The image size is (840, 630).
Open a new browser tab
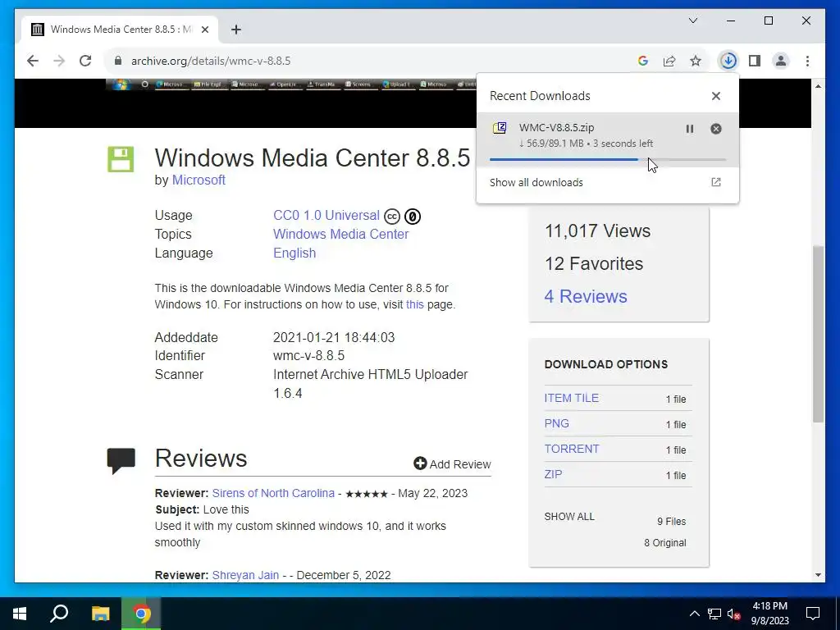click(x=236, y=30)
